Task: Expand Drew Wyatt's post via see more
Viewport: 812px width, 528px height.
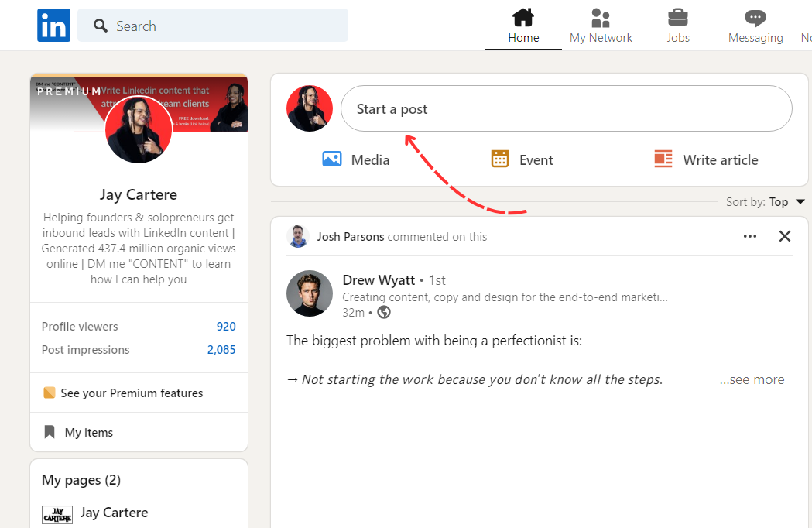Action: click(x=752, y=379)
